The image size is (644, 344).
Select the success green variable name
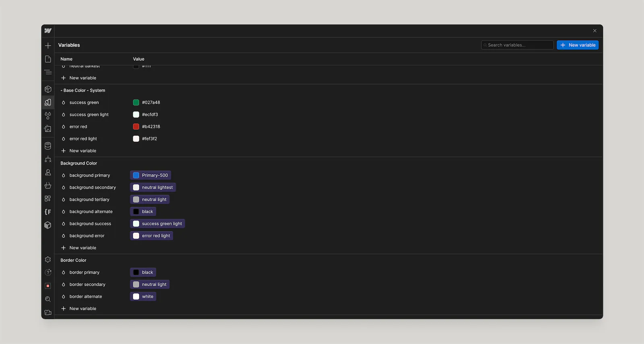(x=84, y=103)
